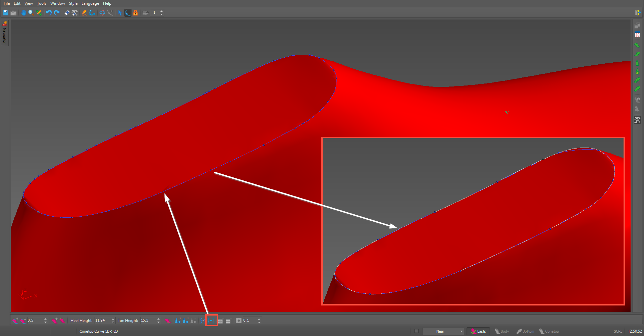Toggle the Lasts visibility button
Viewport: 644px width, 336px height.
tap(478, 331)
